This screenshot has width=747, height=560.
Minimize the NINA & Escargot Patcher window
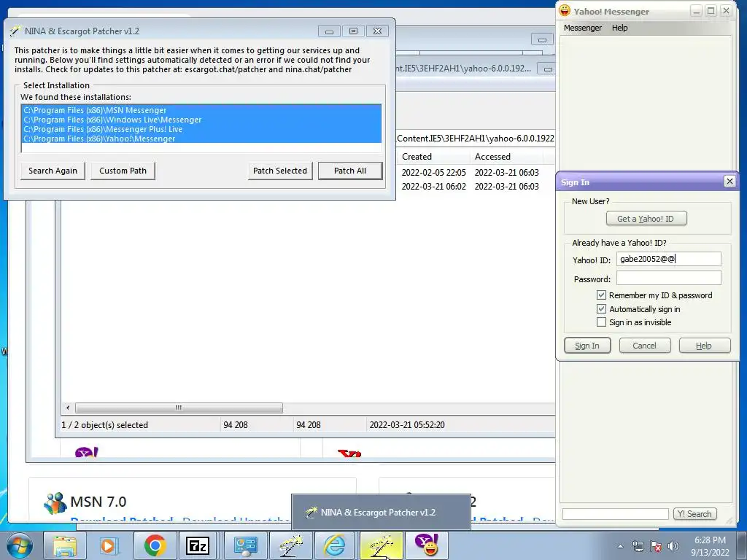coord(329,31)
